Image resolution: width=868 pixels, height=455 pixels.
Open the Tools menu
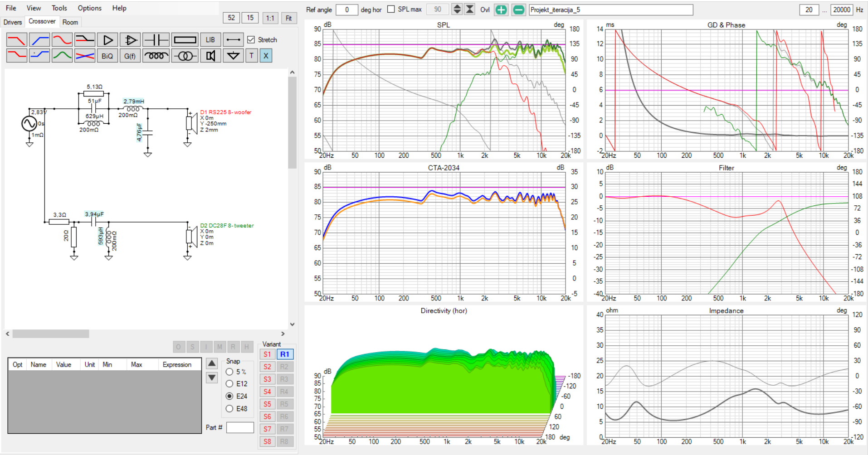59,8
